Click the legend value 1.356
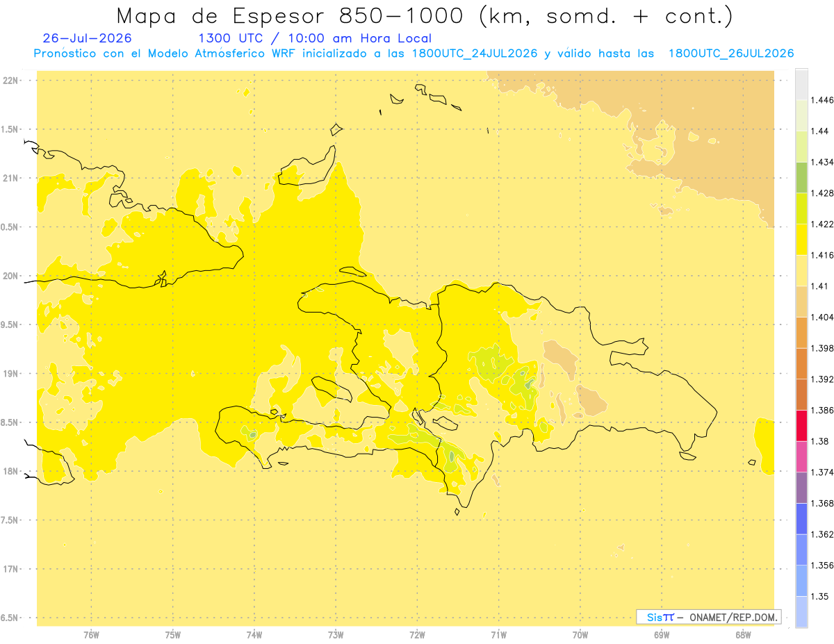This screenshot has width=834, height=644. coord(822,565)
